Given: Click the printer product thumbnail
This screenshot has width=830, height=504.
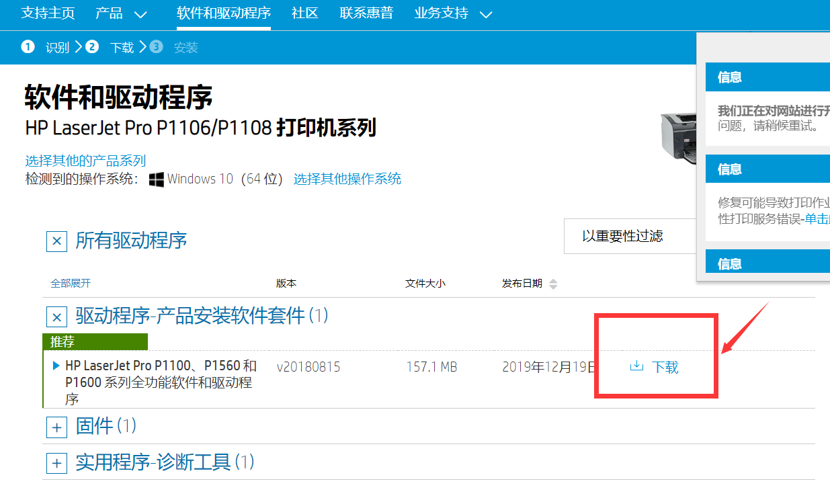Looking at the screenshot, I should click(679, 137).
